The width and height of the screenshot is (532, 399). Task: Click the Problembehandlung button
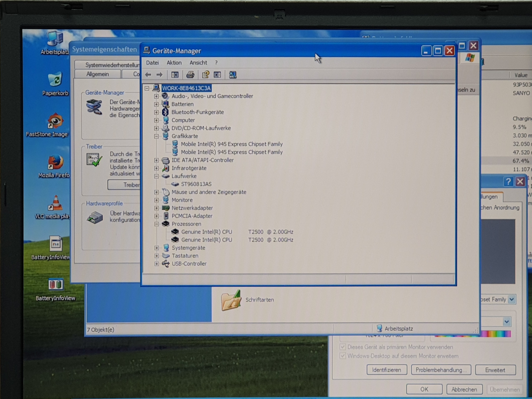point(441,370)
